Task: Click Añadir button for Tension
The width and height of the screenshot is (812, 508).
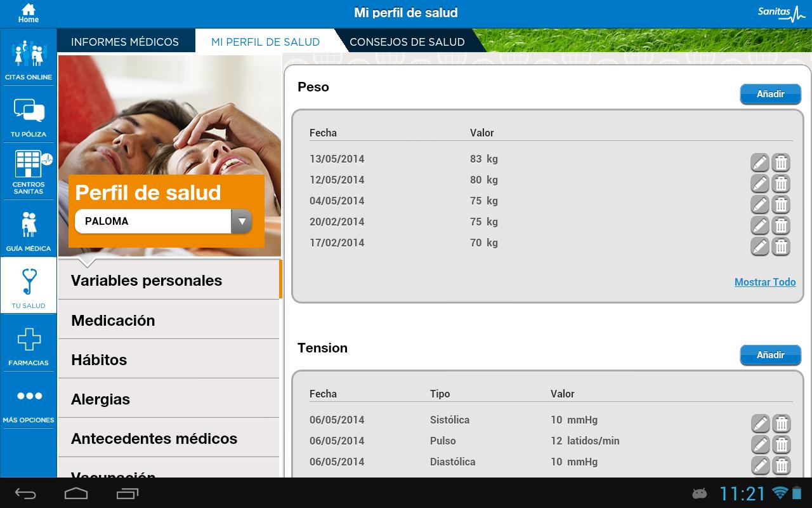Action: (770, 355)
